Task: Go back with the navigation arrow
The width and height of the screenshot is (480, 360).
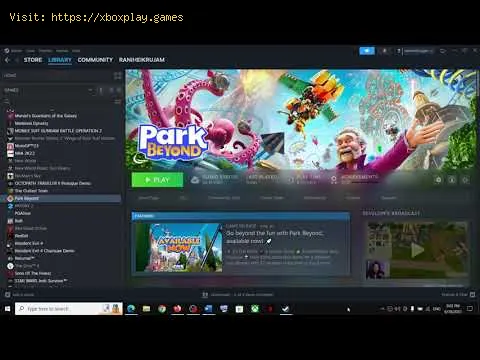Action: (7, 60)
